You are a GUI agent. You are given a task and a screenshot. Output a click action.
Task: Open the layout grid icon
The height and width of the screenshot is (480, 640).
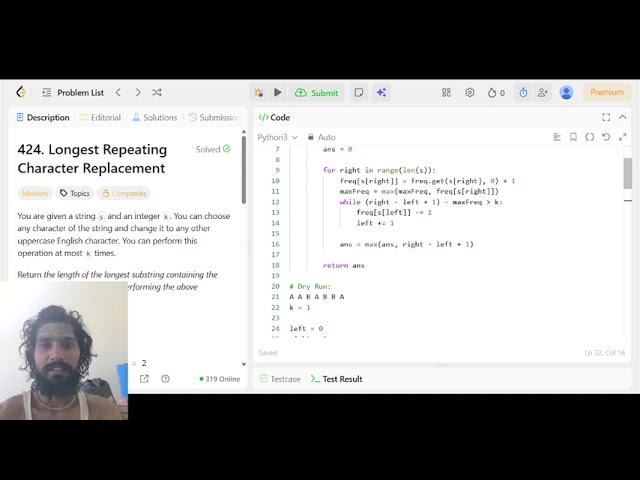coord(447,93)
